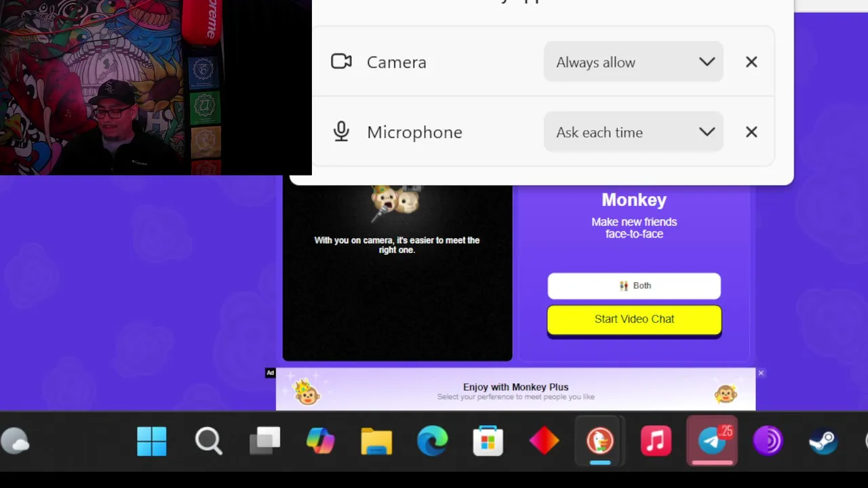
Task: Click the weather widget in taskbar
Action: tap(15, 442)
